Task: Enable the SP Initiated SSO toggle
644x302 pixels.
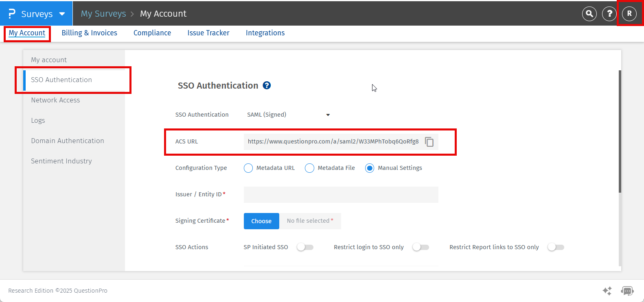Action: (305, 247)
